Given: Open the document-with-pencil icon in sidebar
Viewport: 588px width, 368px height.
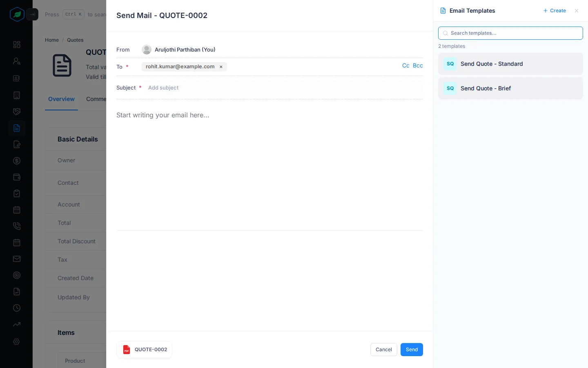Looking at the screenshot, I should click(x=17, y=144).
